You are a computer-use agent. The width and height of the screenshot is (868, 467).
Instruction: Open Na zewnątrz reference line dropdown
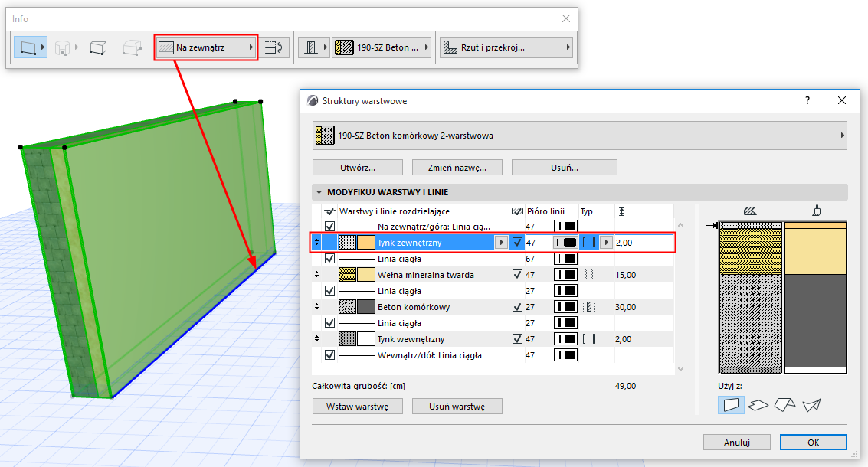click(205, 47)
